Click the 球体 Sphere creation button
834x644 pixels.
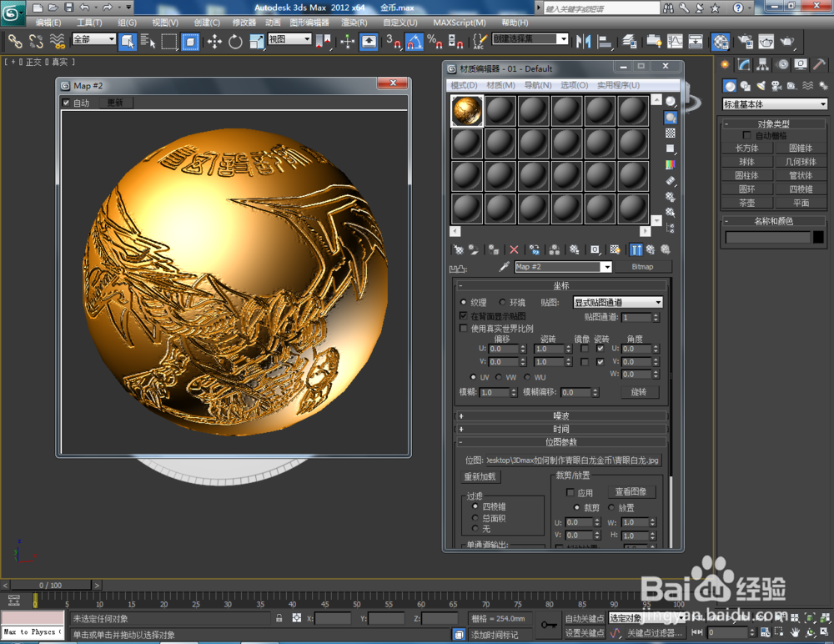pyautogui.click(x=747, y=161)
